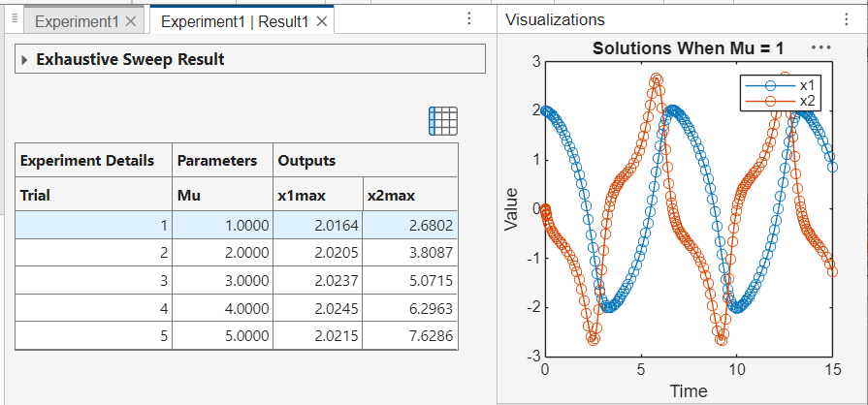Viewport: 868px width, 405px height.
Task: Click the panel drag handle left of the Experiment1 tab
Action: [15, 20]
